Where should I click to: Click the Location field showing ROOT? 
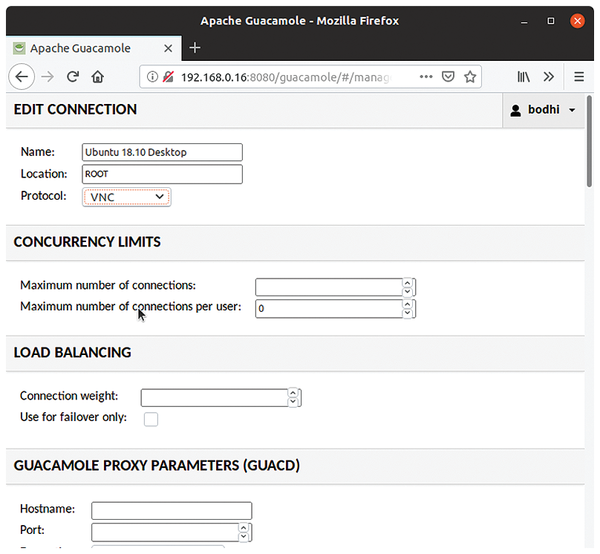pyautogui.click(x=162, y=174)
